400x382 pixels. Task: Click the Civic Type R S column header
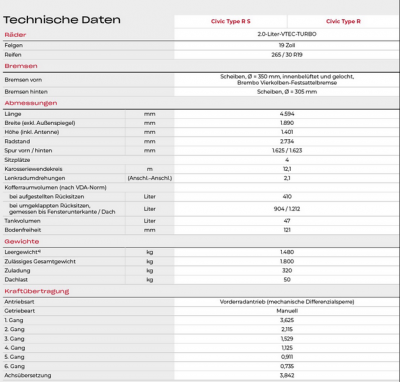[230, 21]
